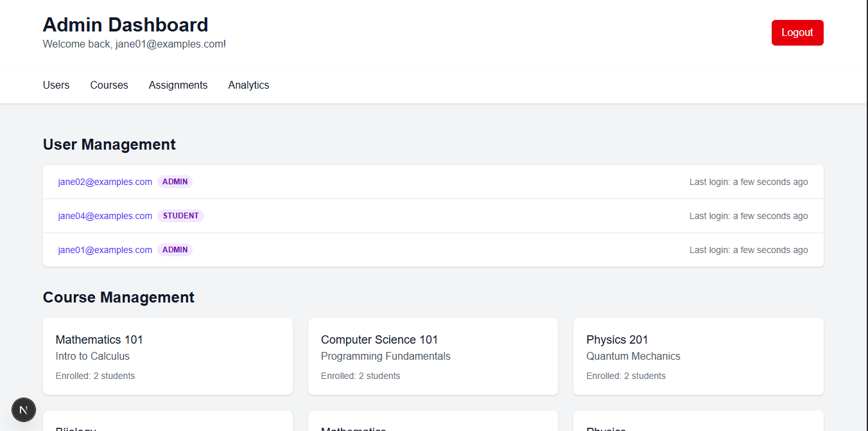Click the ADMIN badge next to jane01 in the list
This screenshot has height=431, width=868.
click(x=175, y=250)
